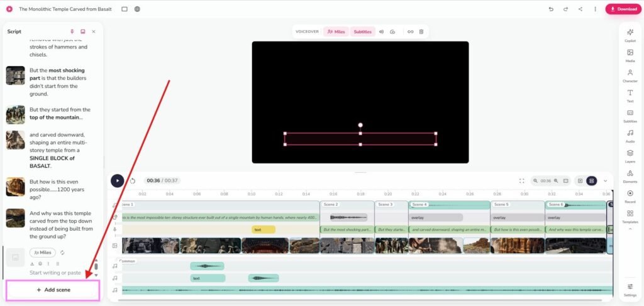Screen dimensions: 644x306
Task: Collapse the sidebar chevron under Templates
Action: (x=630, y=229)
